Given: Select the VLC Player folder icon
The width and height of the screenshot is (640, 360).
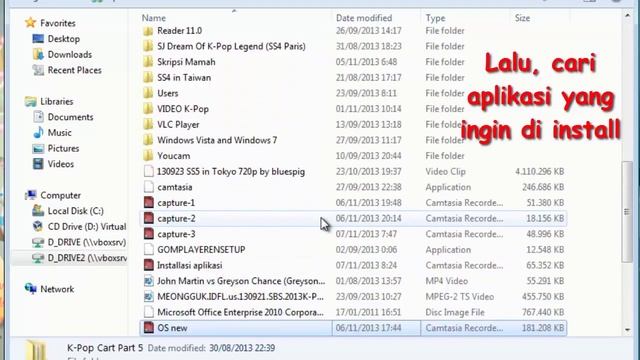Looking at the screenshot, I should [x=148, y=124].
